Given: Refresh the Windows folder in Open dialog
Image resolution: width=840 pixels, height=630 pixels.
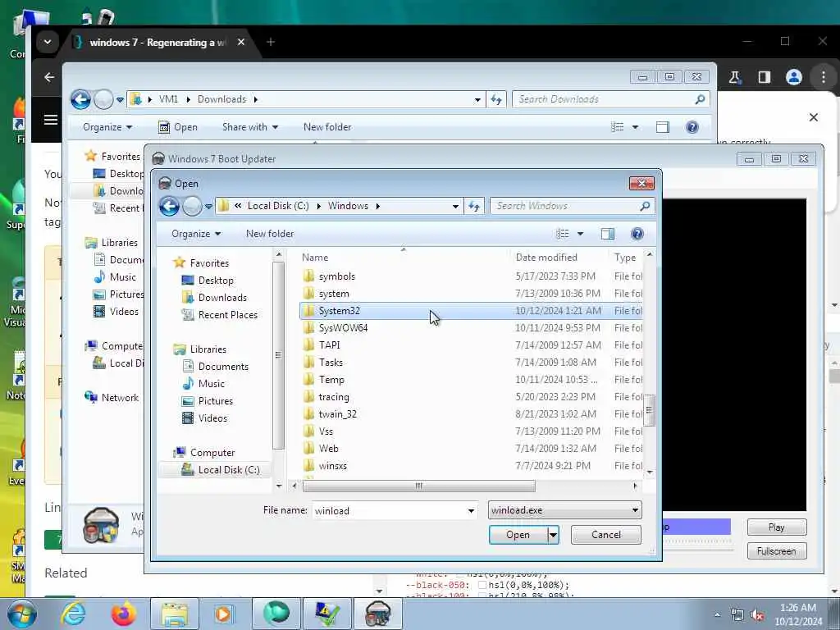Looking at the screenshot, I should point(474,206).
